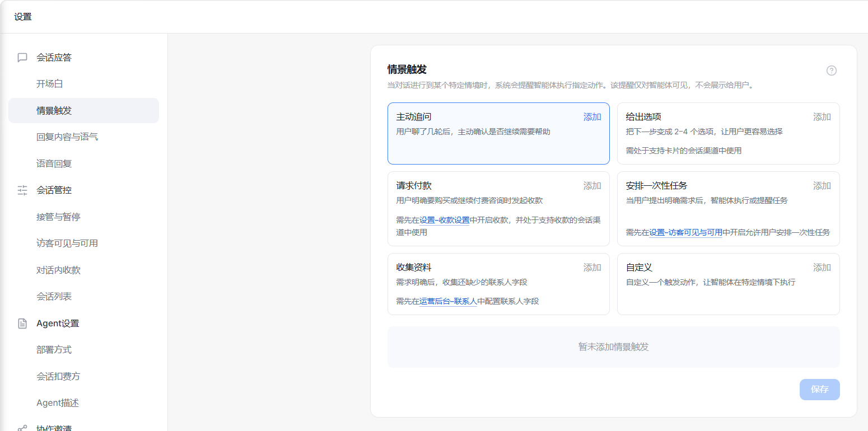Follow the 运营后台-联系人 link

448,301
